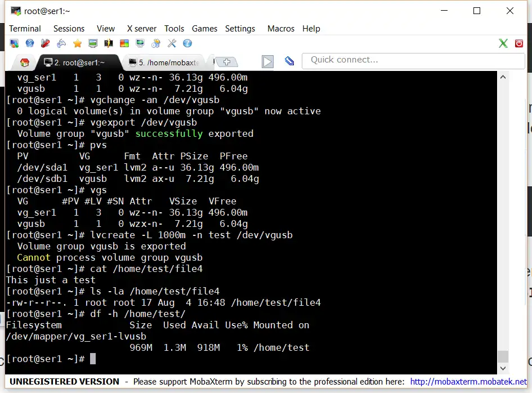Open the X server menu
Screen dimensions: 532x393
141,29
